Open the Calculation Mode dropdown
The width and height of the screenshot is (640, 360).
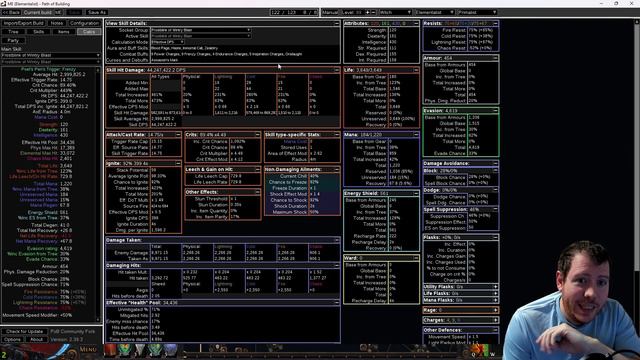tap(168, 42)
